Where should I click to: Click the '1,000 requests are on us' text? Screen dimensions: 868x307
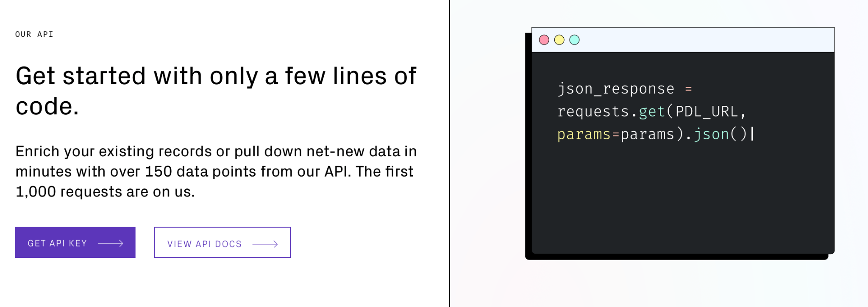[x=105, y=192]
